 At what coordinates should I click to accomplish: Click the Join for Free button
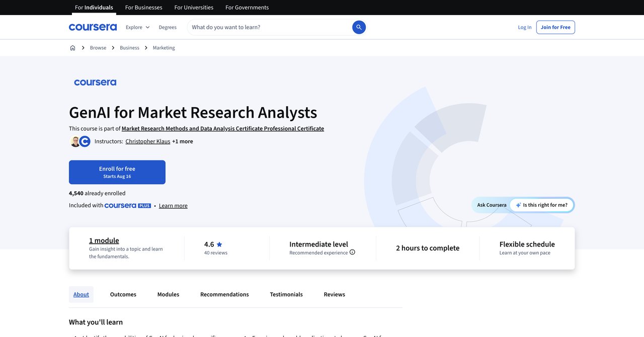point(555,27)
